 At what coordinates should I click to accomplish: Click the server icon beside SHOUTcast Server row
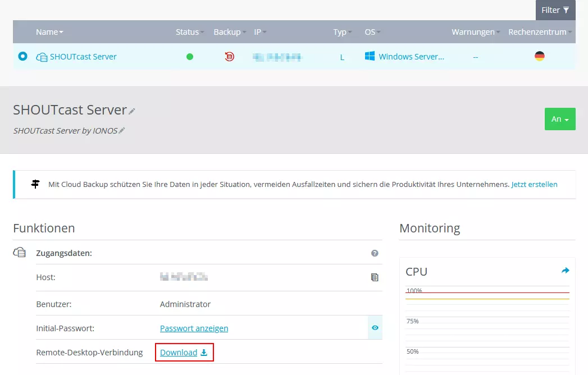click(42, 57)
